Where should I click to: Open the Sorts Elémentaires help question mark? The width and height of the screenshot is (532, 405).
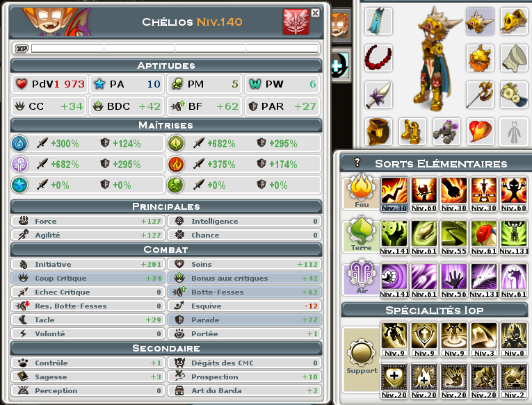click(x=357, y=163)
